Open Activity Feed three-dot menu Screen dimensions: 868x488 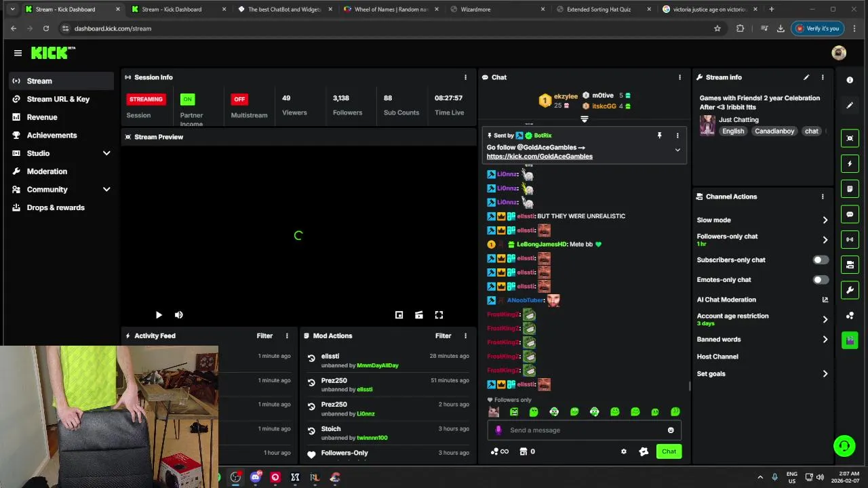(287, 335)
